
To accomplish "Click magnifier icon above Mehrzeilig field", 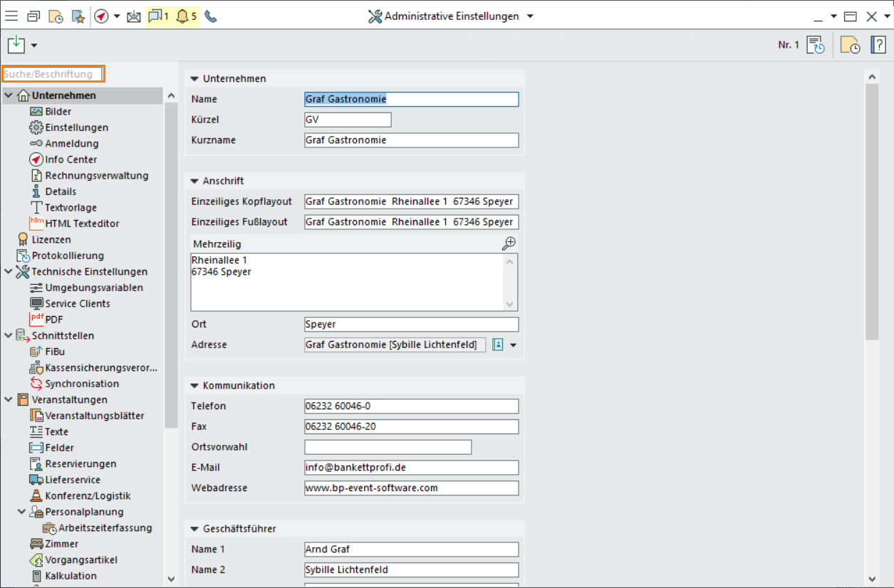I will tap(509, 243).
